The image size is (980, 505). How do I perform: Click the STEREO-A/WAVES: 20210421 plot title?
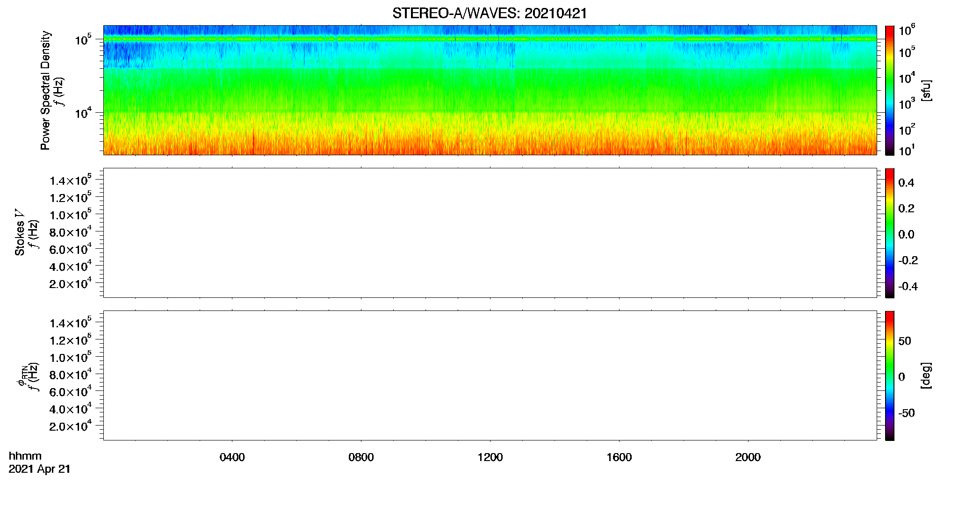coord(490,13)
